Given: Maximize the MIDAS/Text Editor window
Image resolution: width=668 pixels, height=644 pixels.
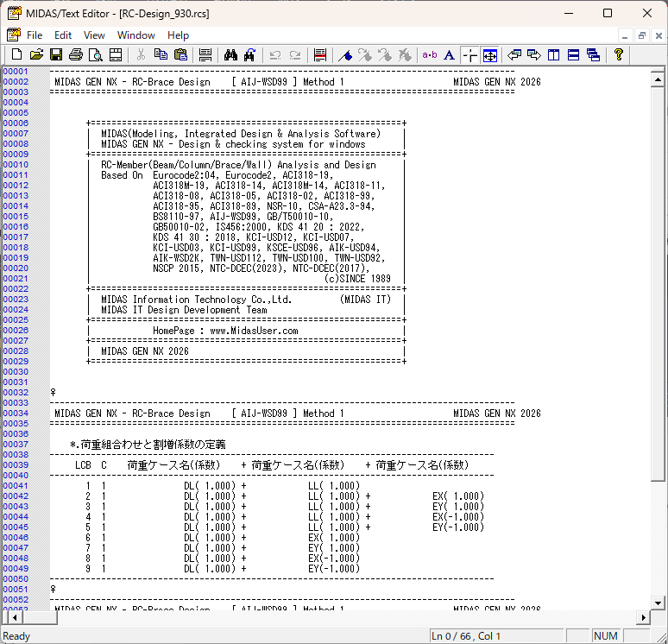Looking at the screenshot, I should click(608, 13).
